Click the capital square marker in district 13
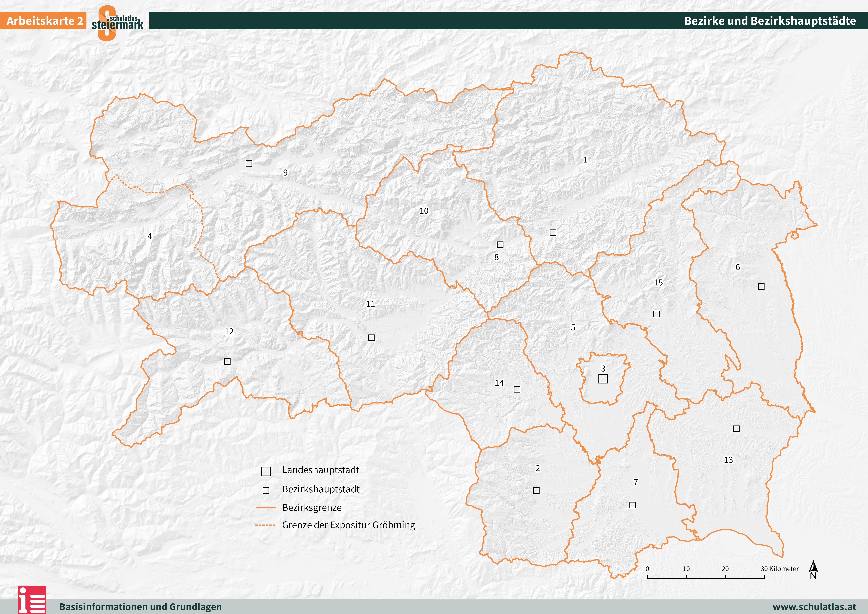 click(x=736, y=429)
